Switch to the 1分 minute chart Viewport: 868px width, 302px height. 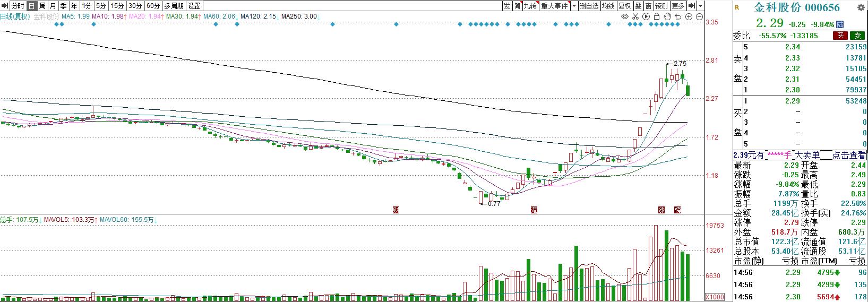88,6
